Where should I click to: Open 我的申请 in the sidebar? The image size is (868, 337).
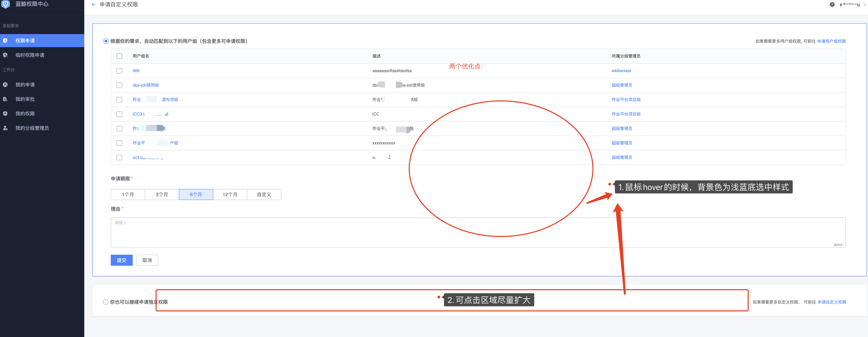25,84
